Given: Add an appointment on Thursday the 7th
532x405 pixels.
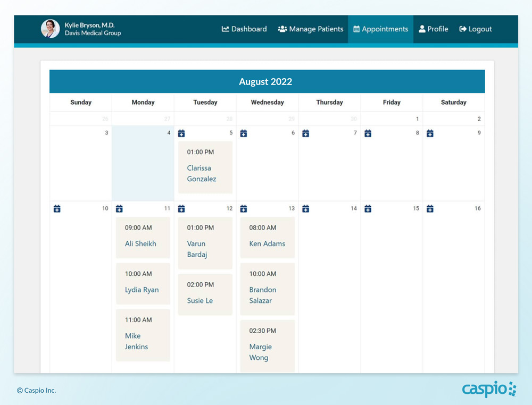Looking at the screenshot, I should (x=306, y=133).
